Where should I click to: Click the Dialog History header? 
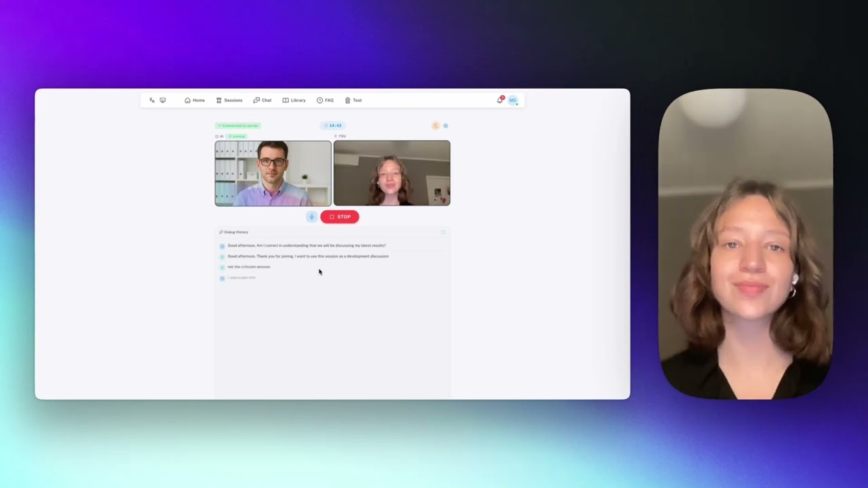coord(234,232)
